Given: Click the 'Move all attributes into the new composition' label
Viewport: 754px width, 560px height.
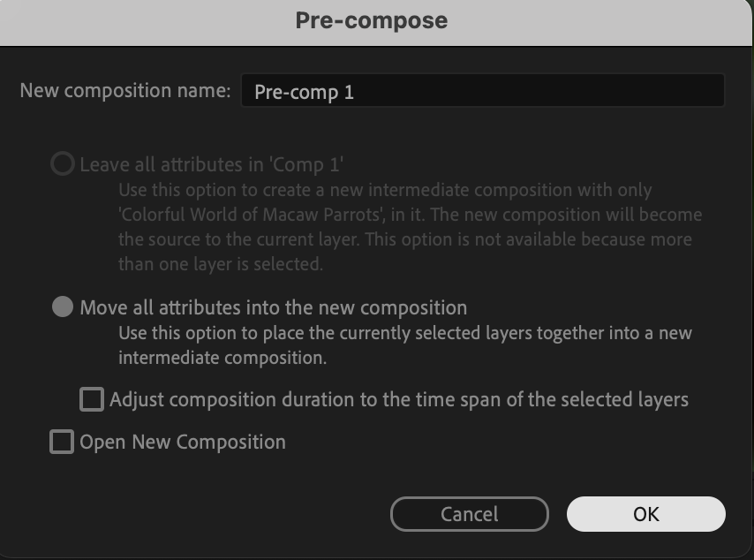Looking at the screenshot, I should (273, 307).
